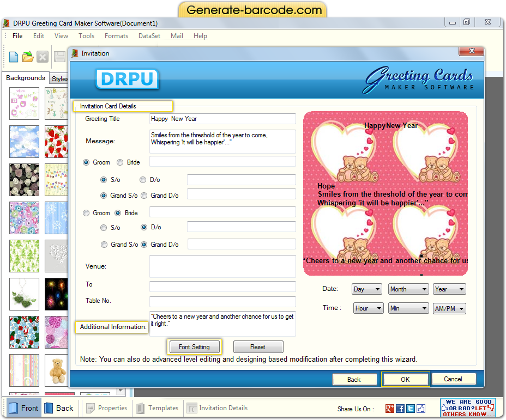Open the Formats menu
506x420 pixels.
tap(116, 36)
